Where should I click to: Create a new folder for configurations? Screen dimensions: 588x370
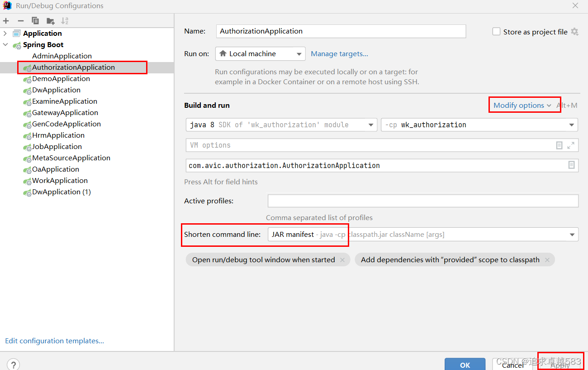pyautogui.click(x=50, y=20)
